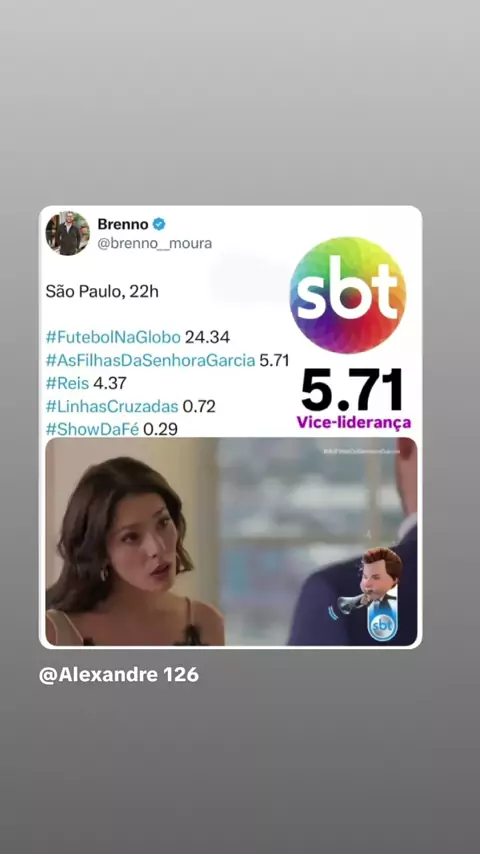The image size is (480, 854).
Task: Click the @Alexandre 126 mention
Action: [119, 675]
